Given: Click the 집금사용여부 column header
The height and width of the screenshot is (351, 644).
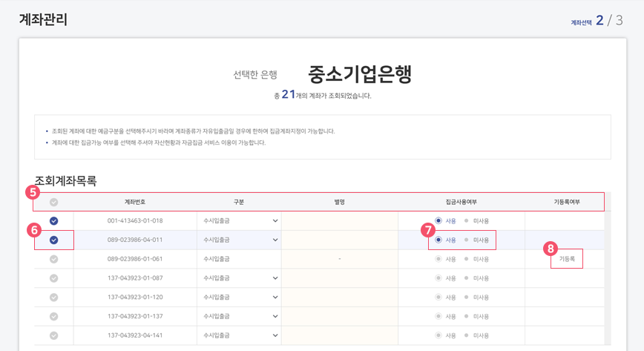Looking at the screenshot, I should point(461,202).
